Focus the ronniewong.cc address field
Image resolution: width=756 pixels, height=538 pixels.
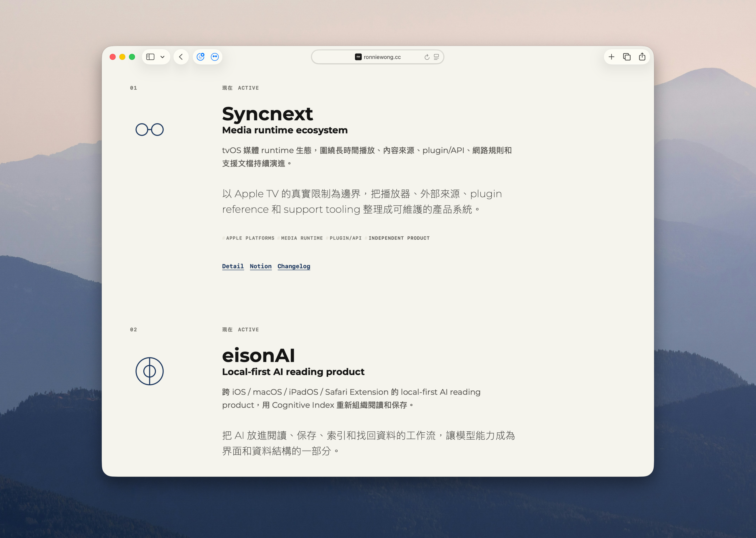tap(377, 57)
